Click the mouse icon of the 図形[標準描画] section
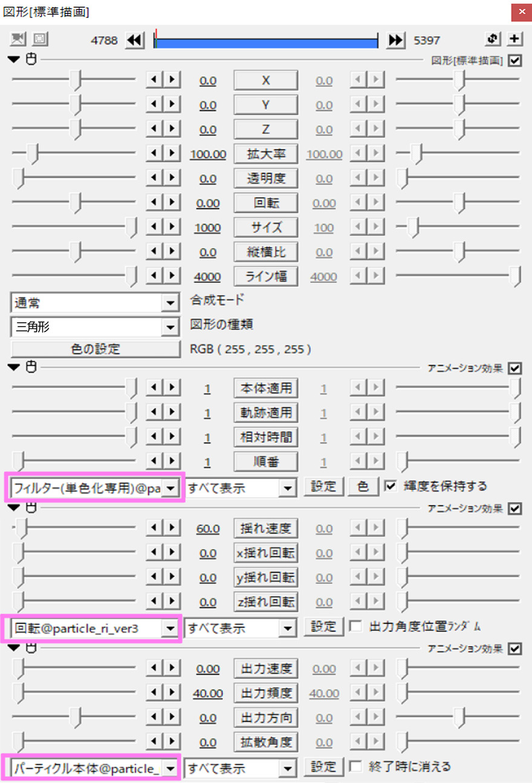This screenshot has width=532, height=783. (x=31, y=59)
